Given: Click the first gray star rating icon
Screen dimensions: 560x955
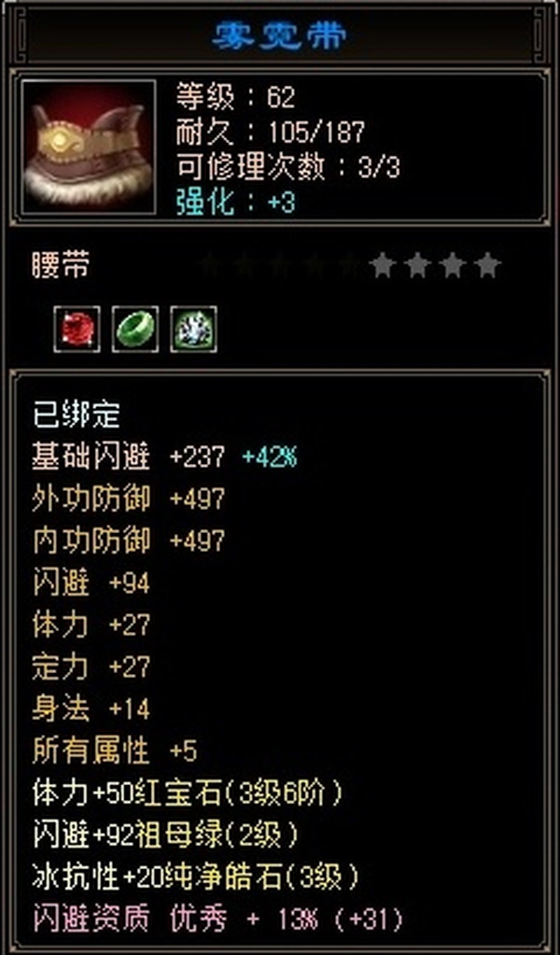Looking at the screenshot, I should coord(383,266).
